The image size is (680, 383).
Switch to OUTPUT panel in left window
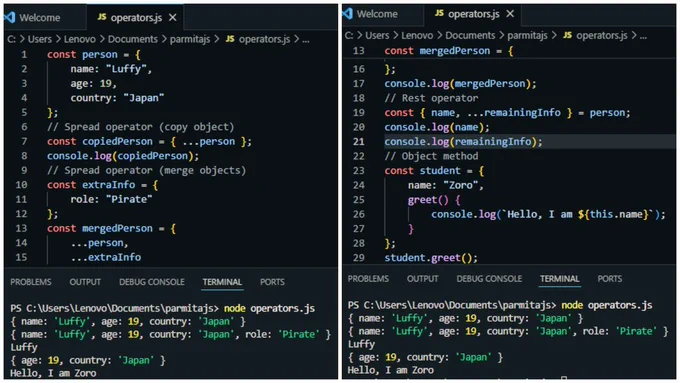click(x=85, y=282)
